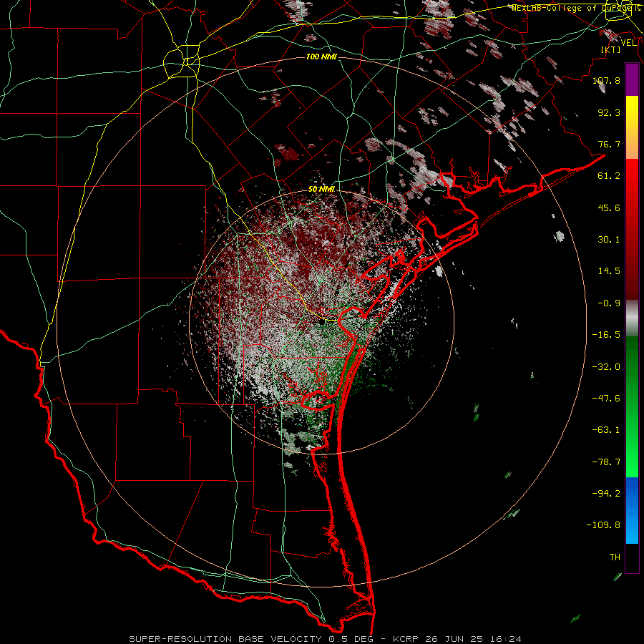Click the VEL legend title
Screen dimensions: 644x644
(x=629, y=43)
